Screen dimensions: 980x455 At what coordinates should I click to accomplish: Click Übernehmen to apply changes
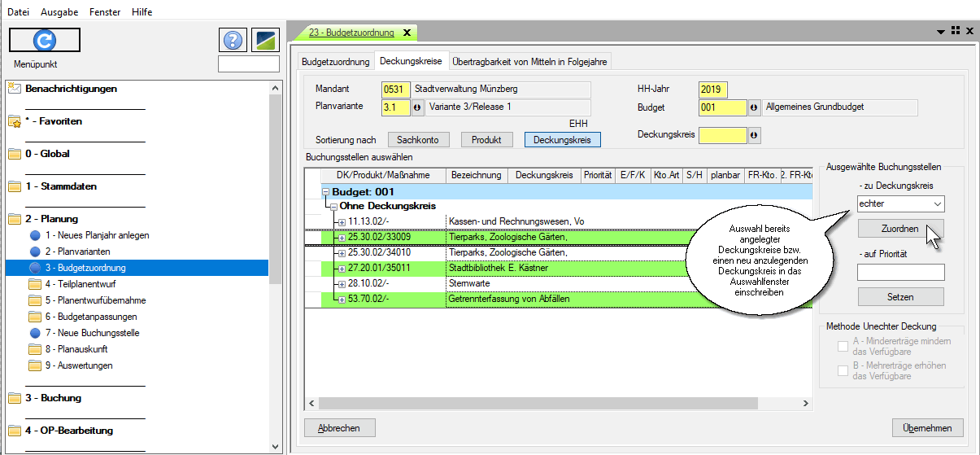927,428
